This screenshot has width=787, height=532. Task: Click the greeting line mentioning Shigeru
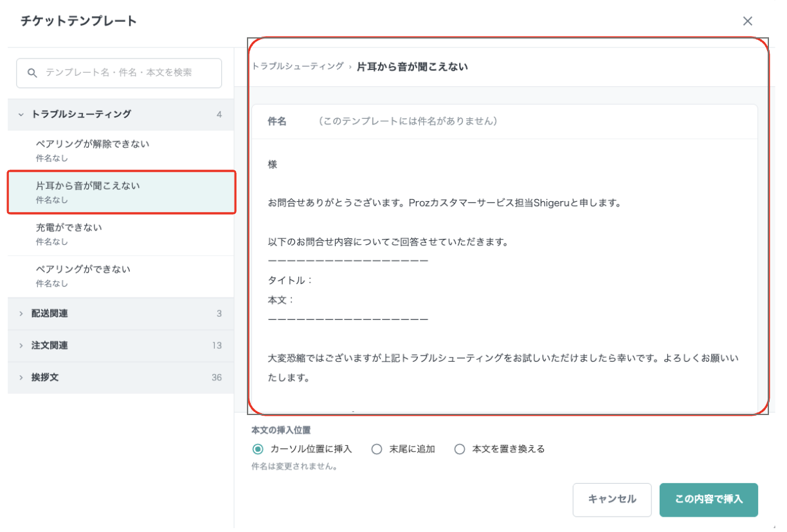tap(444, 203)
